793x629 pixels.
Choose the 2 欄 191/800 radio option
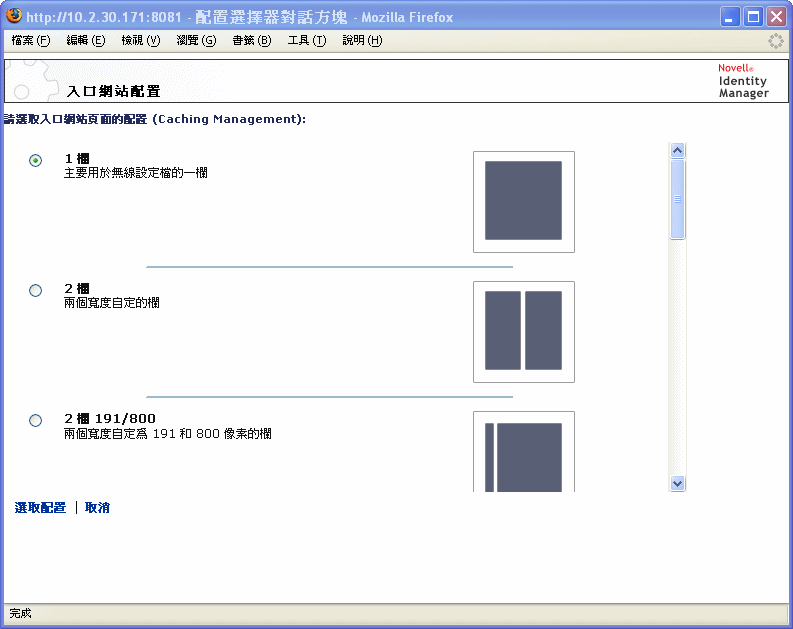(35, 420)
